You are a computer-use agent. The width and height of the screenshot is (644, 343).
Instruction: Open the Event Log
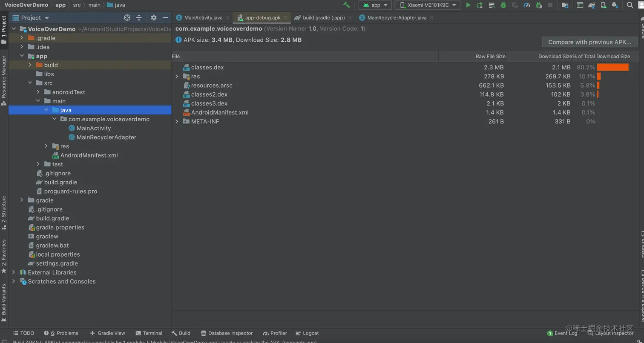coord(562,333)
